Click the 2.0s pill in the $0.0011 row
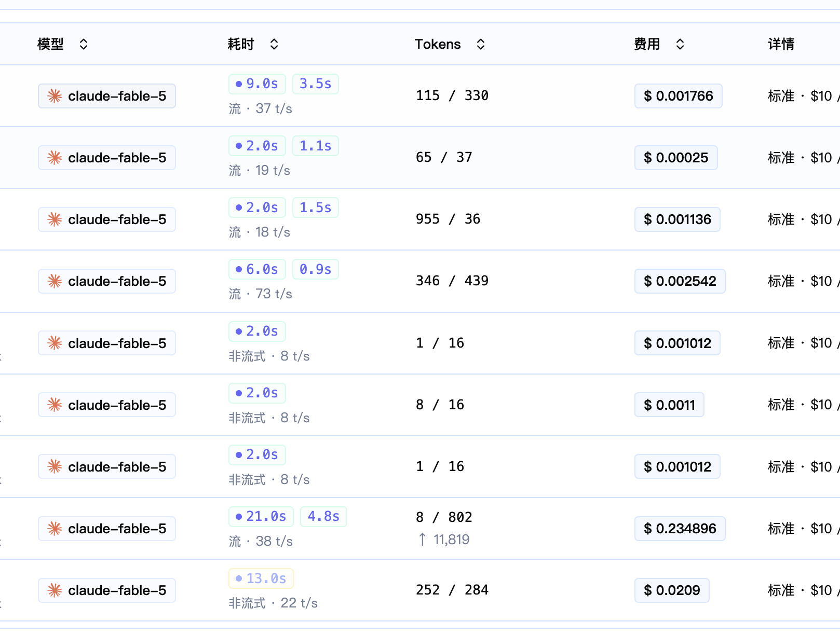 (257, 393)
